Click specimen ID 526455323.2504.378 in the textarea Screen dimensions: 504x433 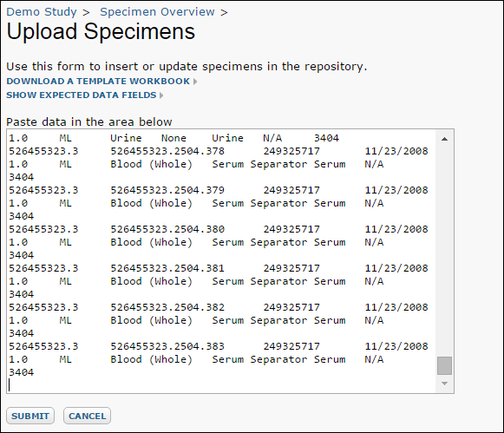coord(167,151)
